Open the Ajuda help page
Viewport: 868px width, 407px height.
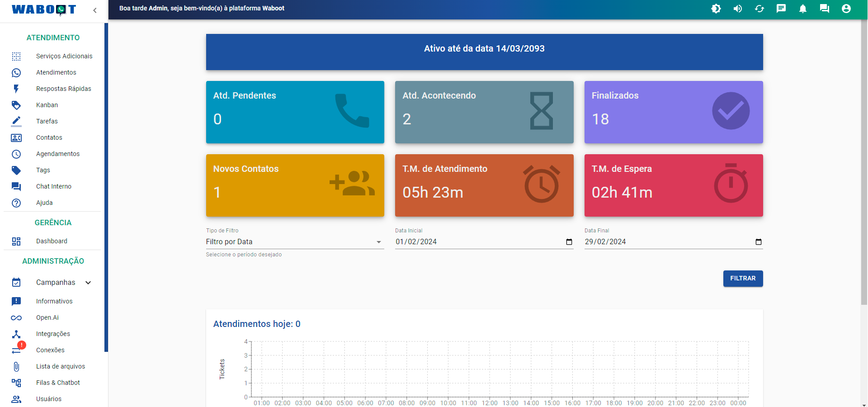(44, 203)
